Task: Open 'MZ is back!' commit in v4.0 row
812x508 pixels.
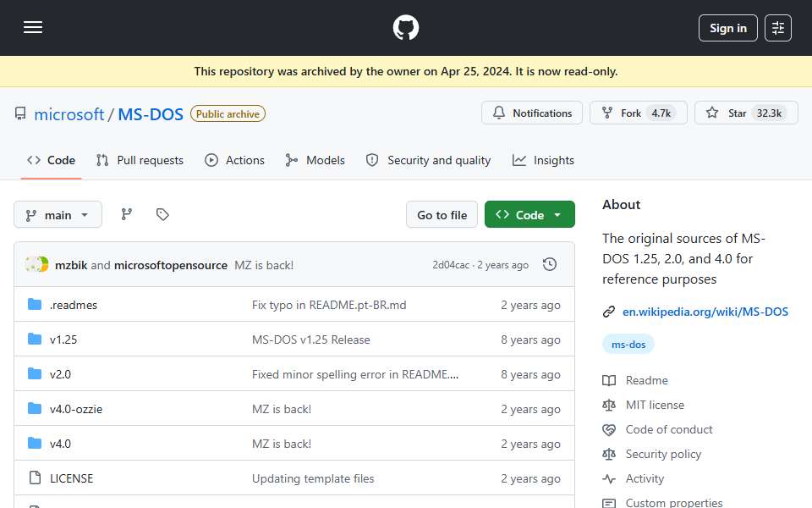Action: pyautogui.click(x=281, y=444)
